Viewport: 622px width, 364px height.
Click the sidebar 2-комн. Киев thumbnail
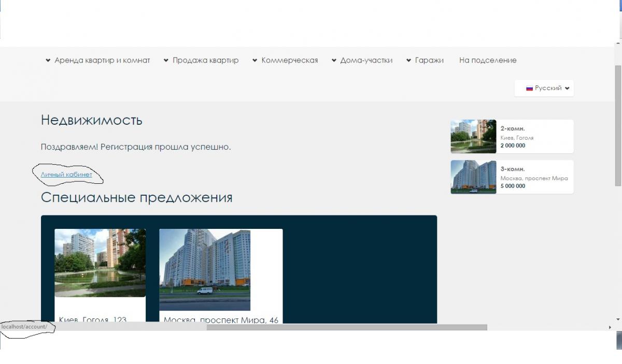pyautogui.click(x=473, y=137)
